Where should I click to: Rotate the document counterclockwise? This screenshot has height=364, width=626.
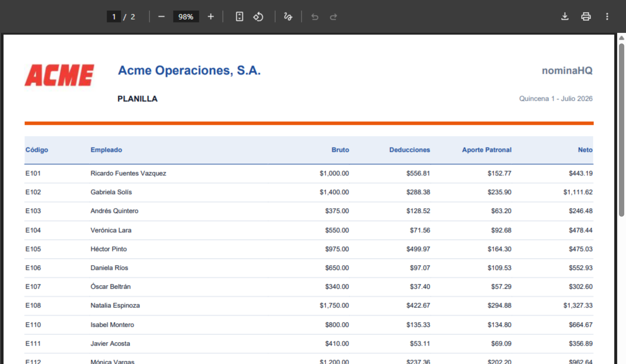point(258,17)
